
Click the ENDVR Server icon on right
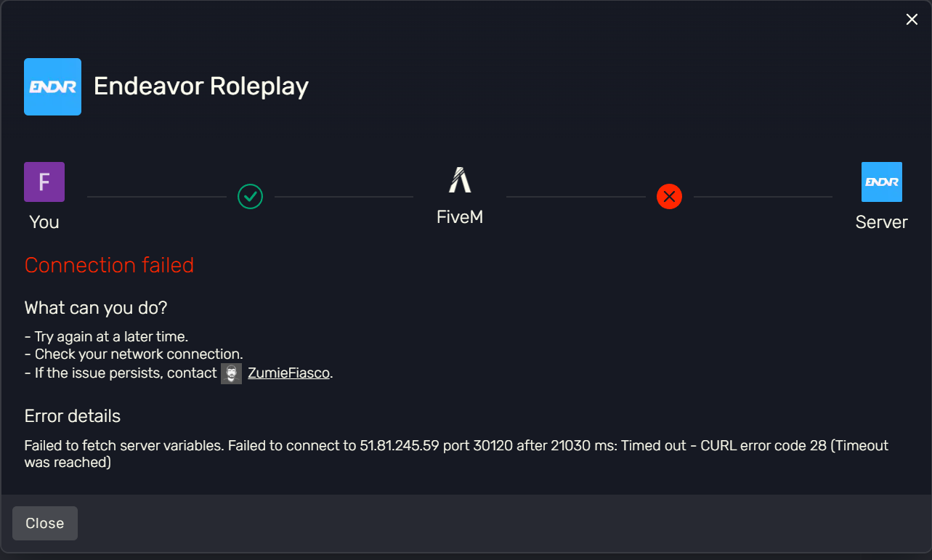[x=881, y=182]
